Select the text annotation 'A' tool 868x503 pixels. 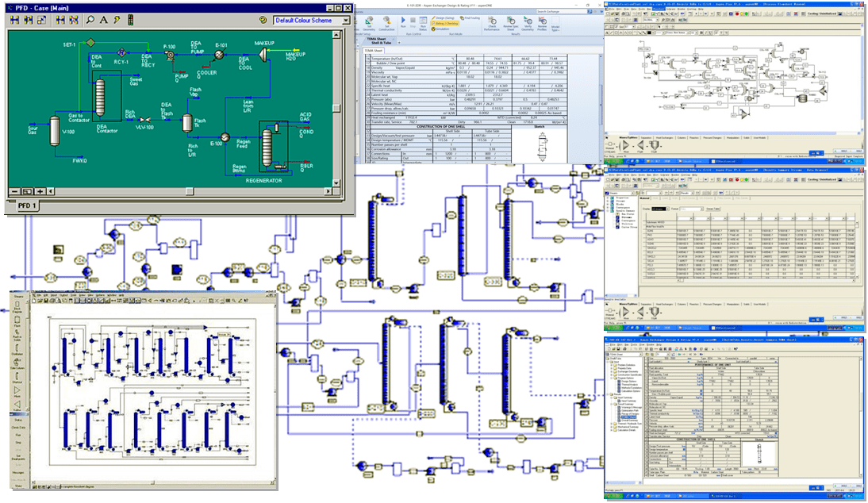[104, 21]
